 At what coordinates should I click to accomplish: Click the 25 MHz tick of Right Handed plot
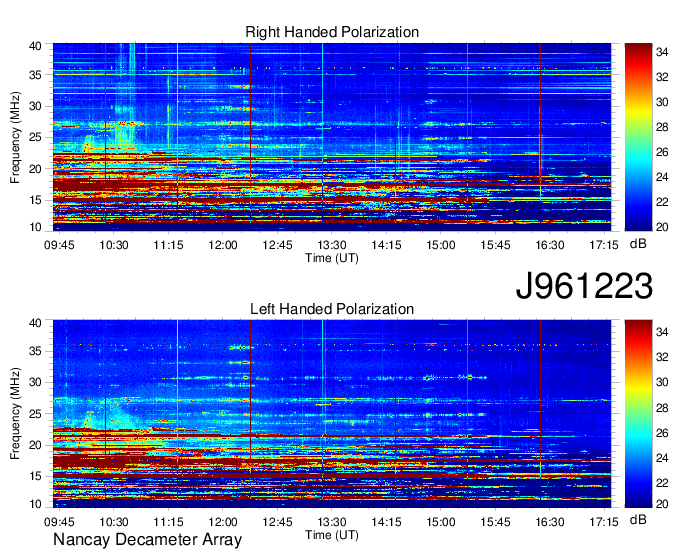pos(35,137)
